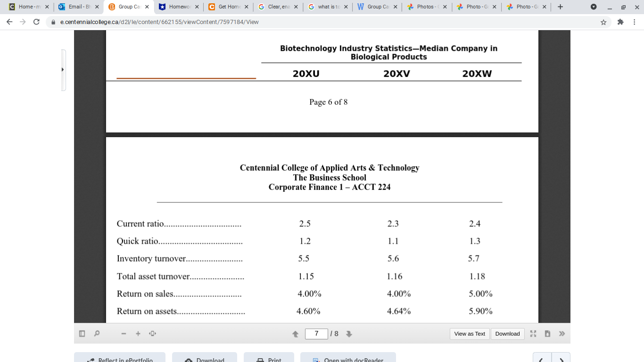Screen dimensions: 644x362
Task: Open the viewer's more tools chevrons
Action: (x=562, y=334)
